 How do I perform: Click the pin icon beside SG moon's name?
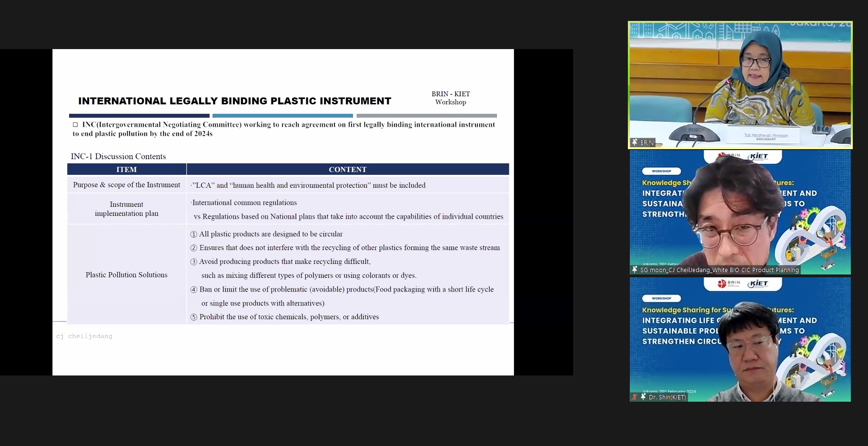[x=634, y=269]
